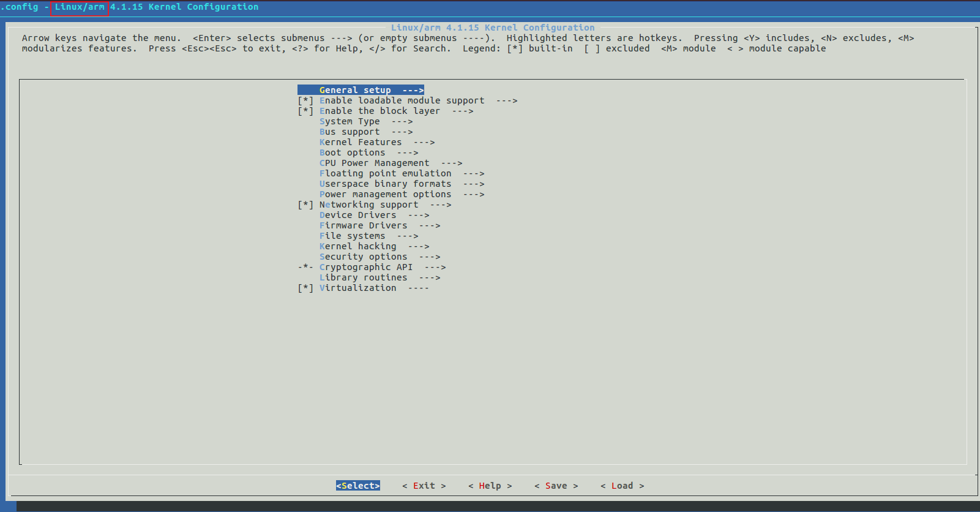Image resolution: width=980 pixels, height=512 pixels.
Task: Click the centered Kernel Configuration heading
Action: [493, 28]
